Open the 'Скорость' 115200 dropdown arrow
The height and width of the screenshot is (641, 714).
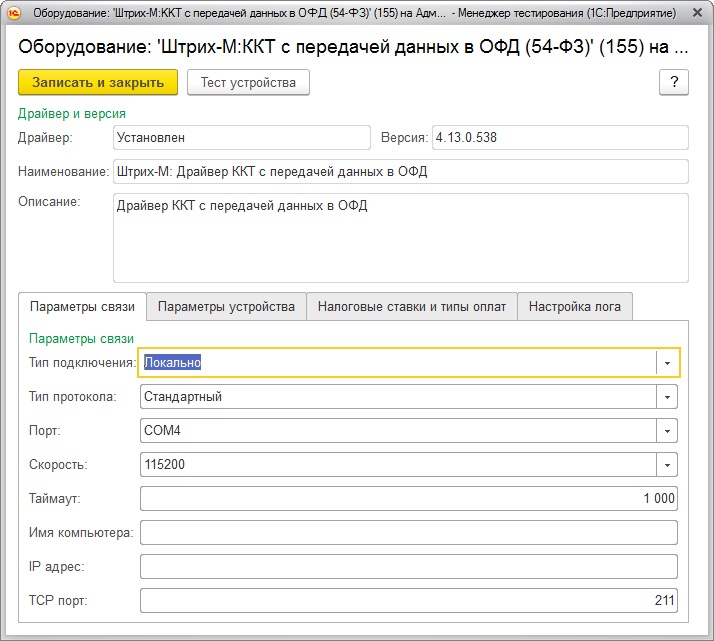coord(667,465)
